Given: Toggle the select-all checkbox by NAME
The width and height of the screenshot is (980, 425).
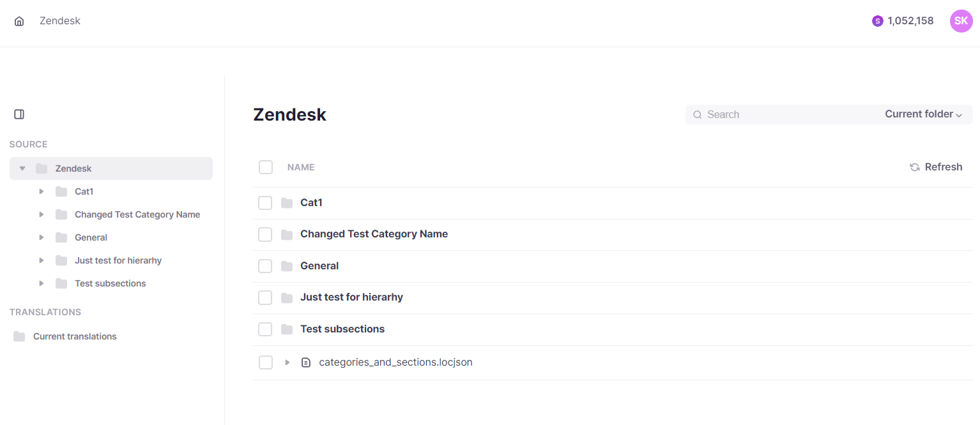Looking at the screenshot, I should click(266, 167).
